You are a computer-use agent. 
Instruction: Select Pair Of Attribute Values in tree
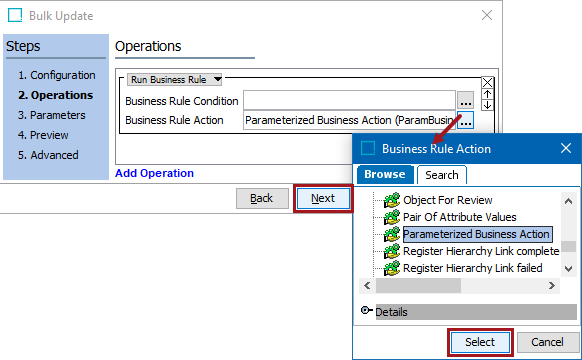[460, 217]
